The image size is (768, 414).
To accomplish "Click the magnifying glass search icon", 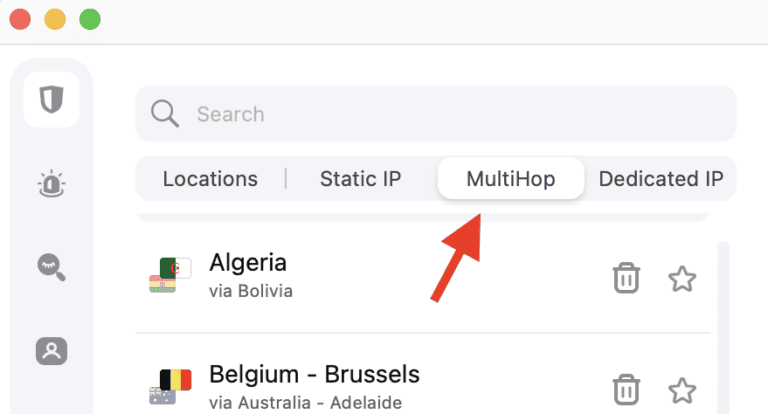I will click(x=165, y=114).
